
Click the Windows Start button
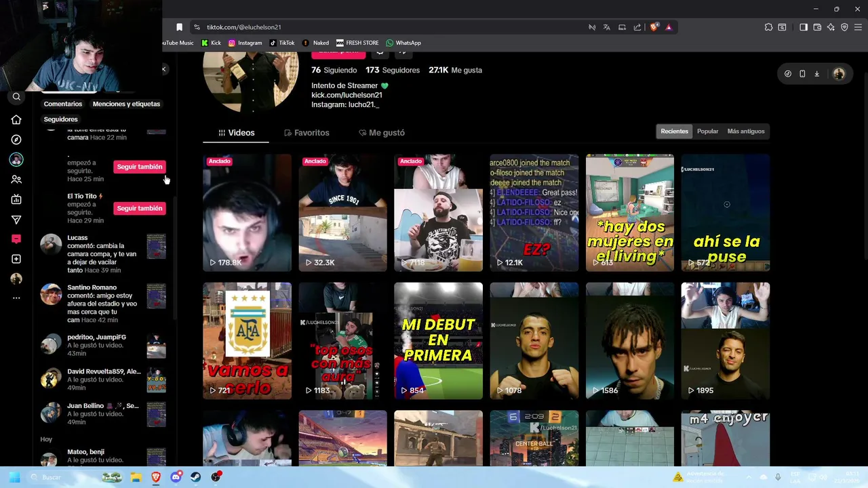tap(14, 477)
